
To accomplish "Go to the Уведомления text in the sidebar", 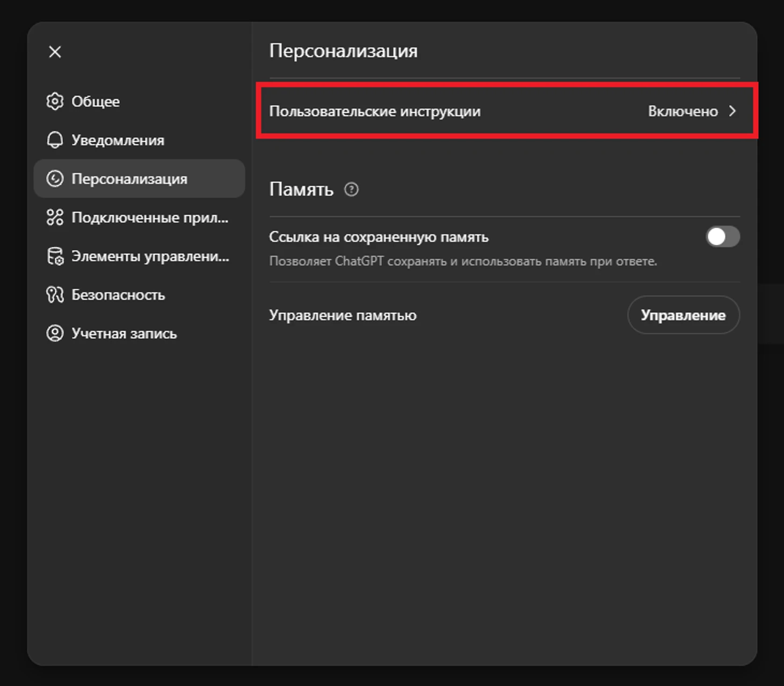I will click(118, 140).
